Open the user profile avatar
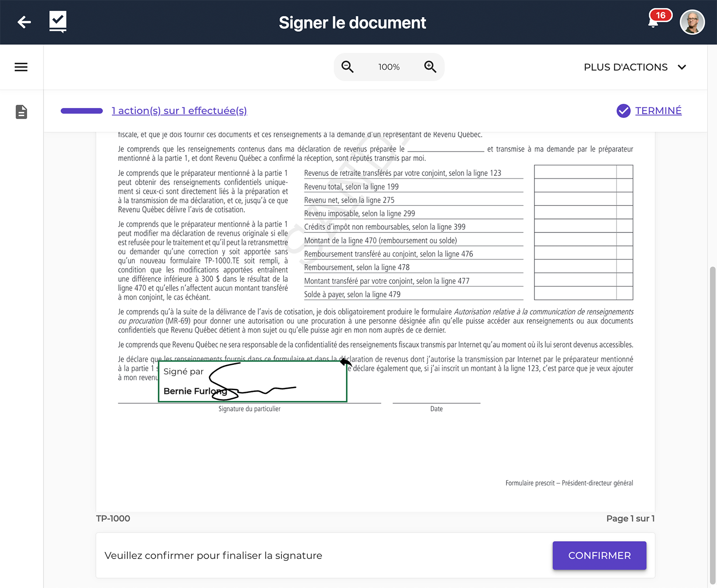Viewport: 717px width, 588px height. pyautogui.click(x=692, y=22)
